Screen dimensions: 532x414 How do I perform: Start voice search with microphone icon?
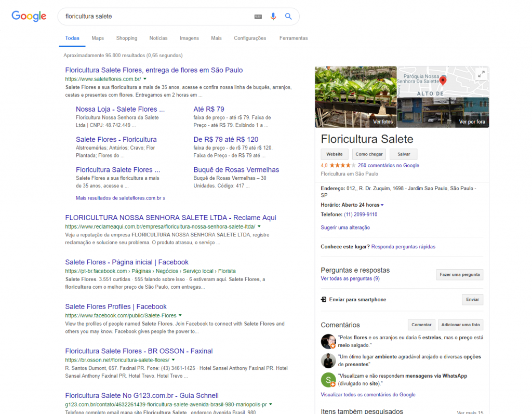273,16
